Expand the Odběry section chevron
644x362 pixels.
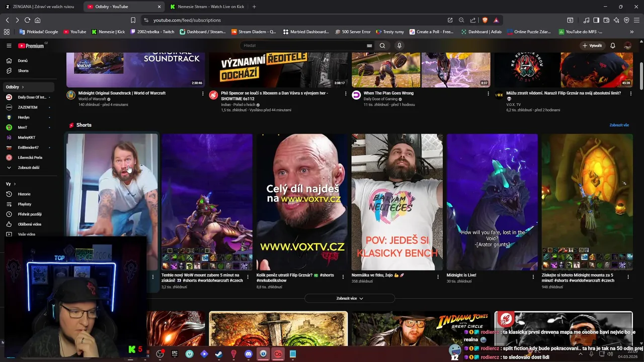pyautogui.click(x=23, y=87)
